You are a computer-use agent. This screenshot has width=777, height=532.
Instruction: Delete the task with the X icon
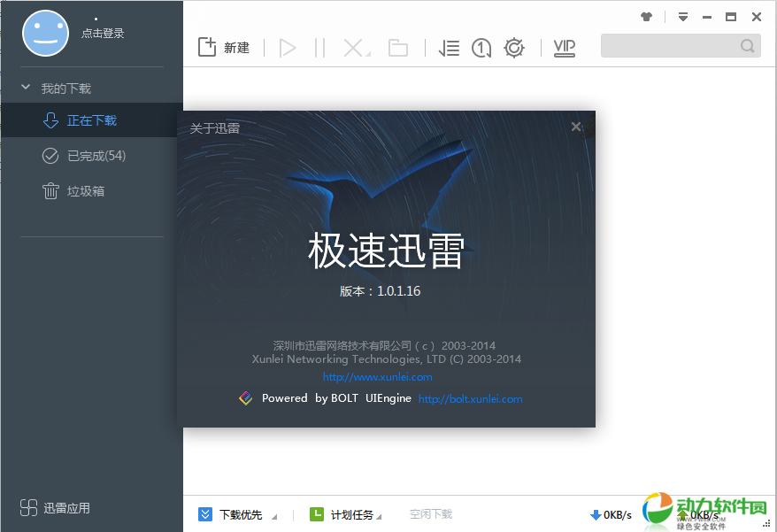353,48
